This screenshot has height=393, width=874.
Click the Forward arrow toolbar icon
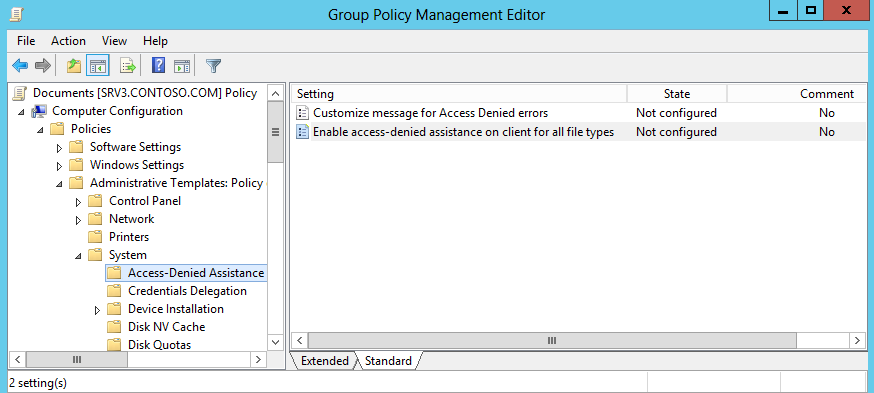[x=43, y=66]
